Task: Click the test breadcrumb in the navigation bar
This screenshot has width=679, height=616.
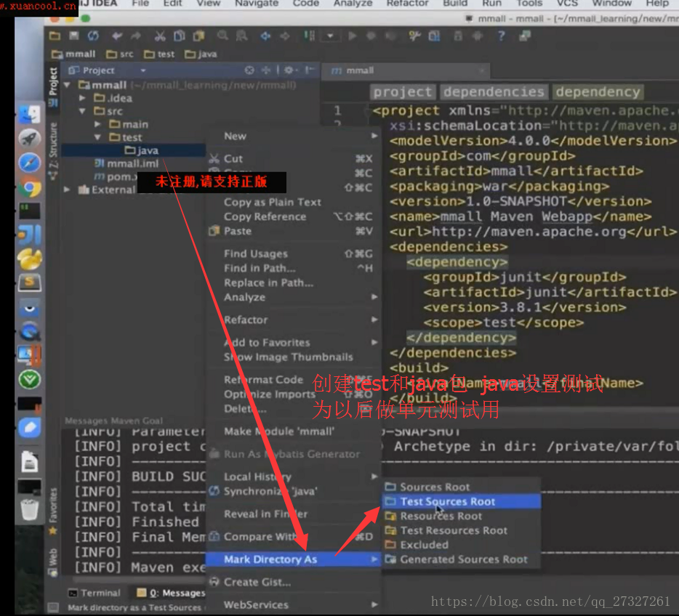Action: click(159, 54)
